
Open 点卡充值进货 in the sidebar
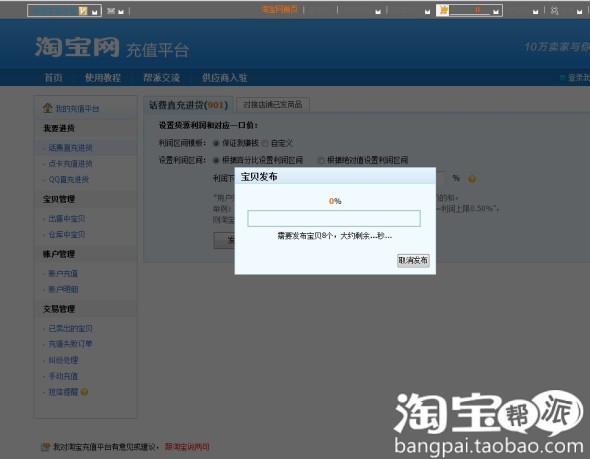coord(70,164)
